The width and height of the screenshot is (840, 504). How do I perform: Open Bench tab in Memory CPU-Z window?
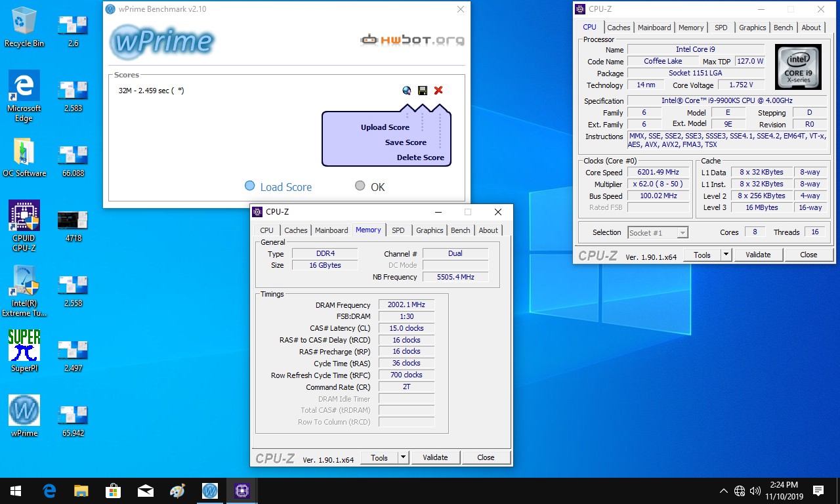coord(461,230)
